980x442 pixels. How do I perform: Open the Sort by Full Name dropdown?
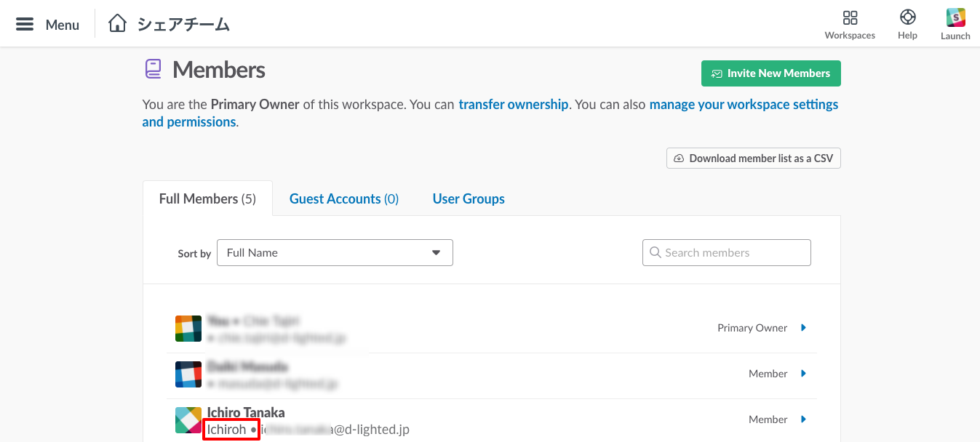[x=335, y=253]
